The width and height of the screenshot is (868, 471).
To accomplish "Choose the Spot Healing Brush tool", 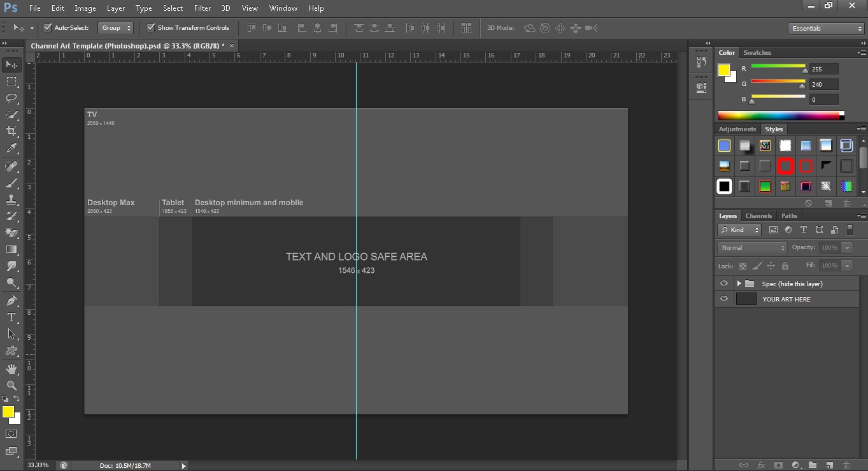I will pos(11,166).
